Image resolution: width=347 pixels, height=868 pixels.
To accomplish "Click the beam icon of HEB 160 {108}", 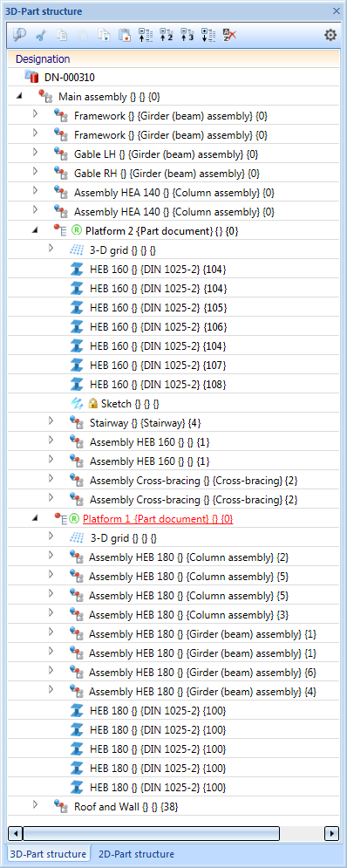I will point(77,384).
